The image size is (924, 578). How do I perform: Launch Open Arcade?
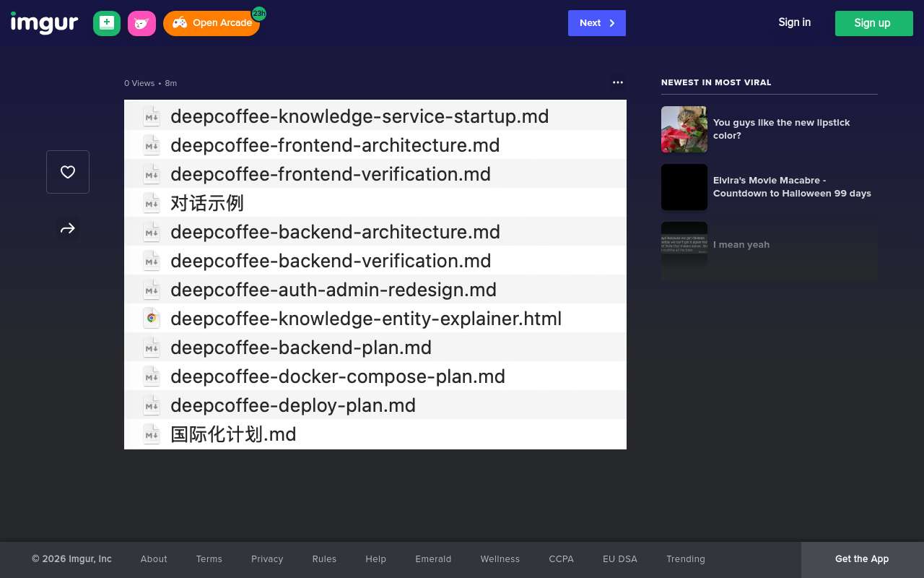212,23
